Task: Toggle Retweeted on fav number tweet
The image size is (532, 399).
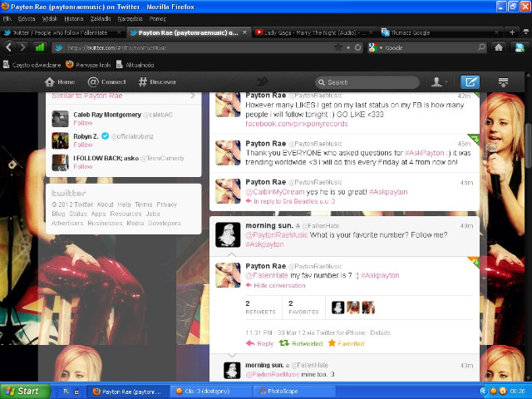Action: (x=301, y=343)
